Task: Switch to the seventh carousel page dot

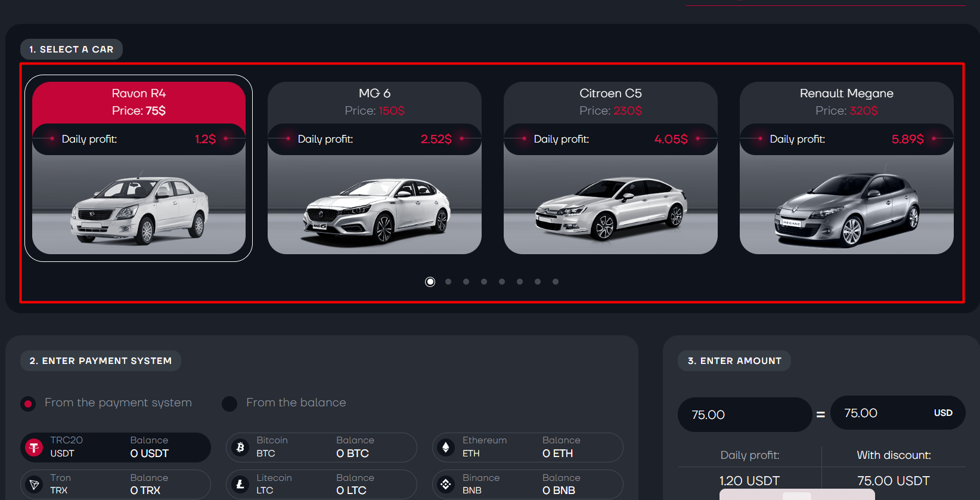Action: [x=538, y=282]
